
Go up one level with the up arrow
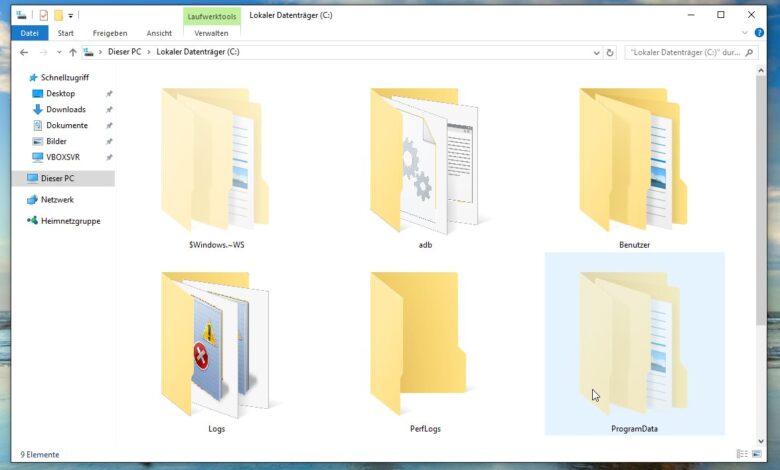72,52
